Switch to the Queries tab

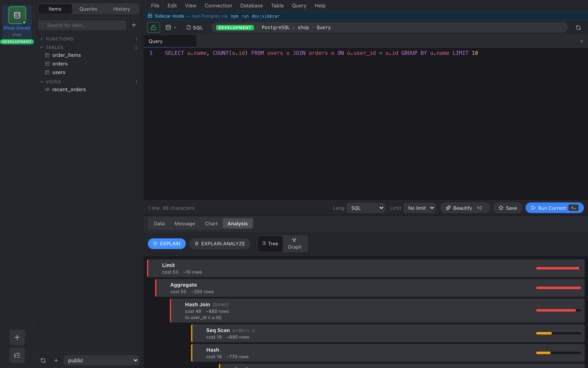click(88, 9)
